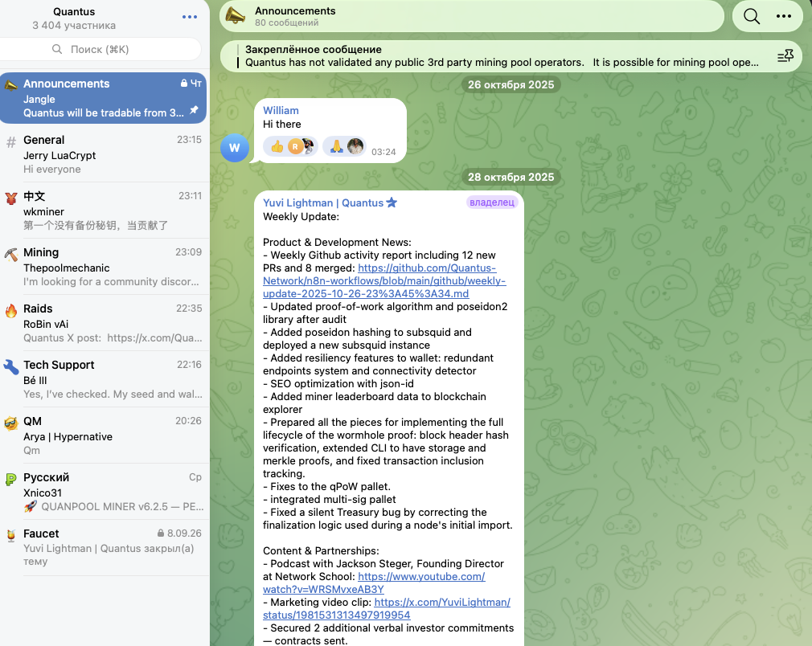Open the Announcements chat three-dot menu
Screen dimensions: 812x646
pyautogui.click(x=784, y=17)
